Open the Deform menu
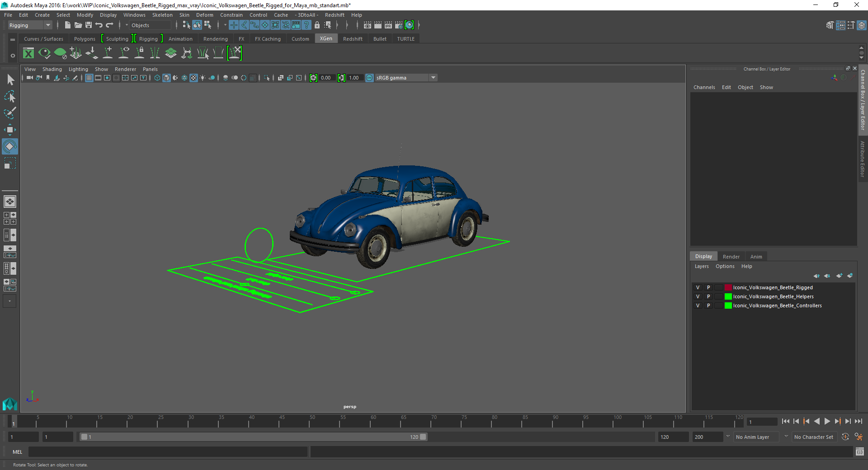Image resolution: width=868 pixels, height=470 pixels. click(x=204, y=15)
